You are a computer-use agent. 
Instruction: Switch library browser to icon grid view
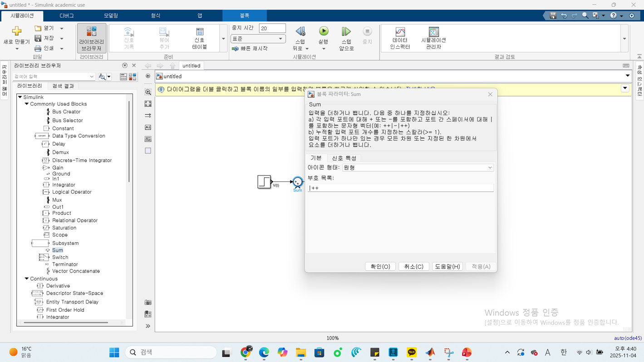click(x=133, y=77)
